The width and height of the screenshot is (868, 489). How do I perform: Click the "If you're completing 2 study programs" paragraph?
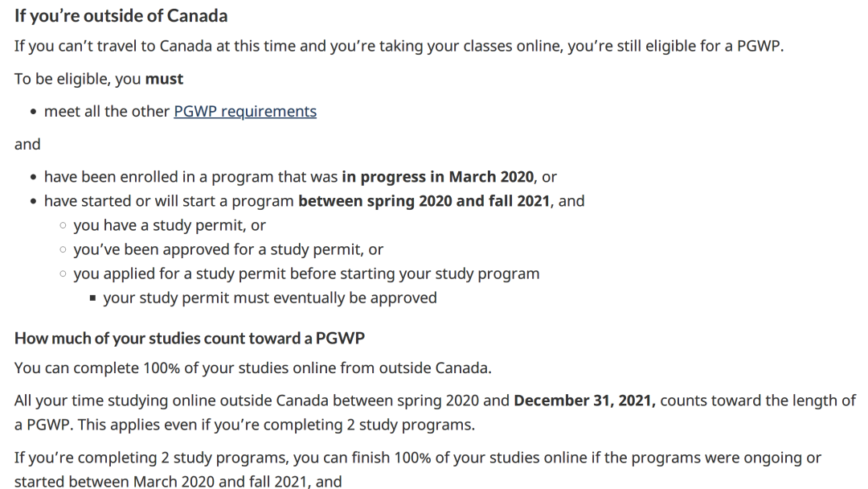[x=418, y=469]
